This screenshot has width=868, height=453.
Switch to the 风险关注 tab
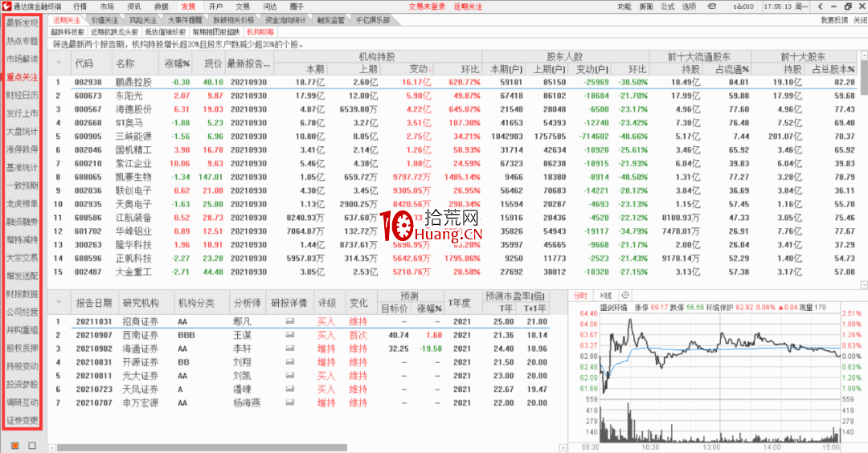tap(143, 20)
